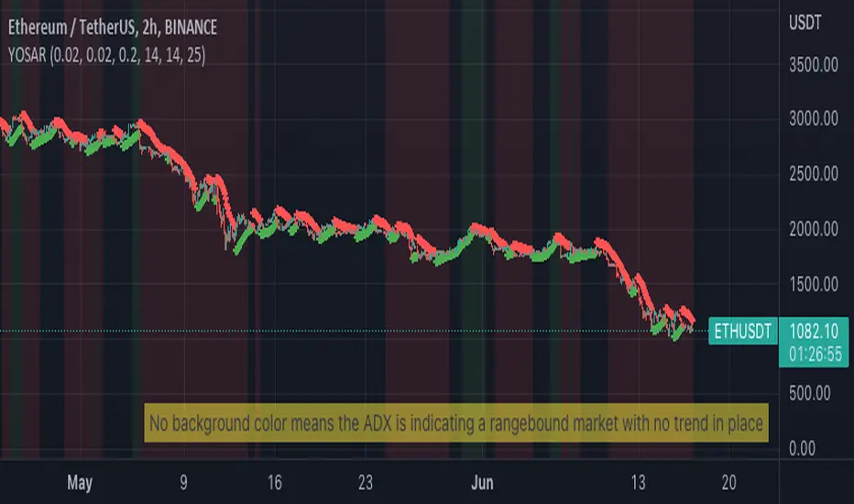Click the 0.00 price axis label
The image size is (854, 504).
coord(803,449)
